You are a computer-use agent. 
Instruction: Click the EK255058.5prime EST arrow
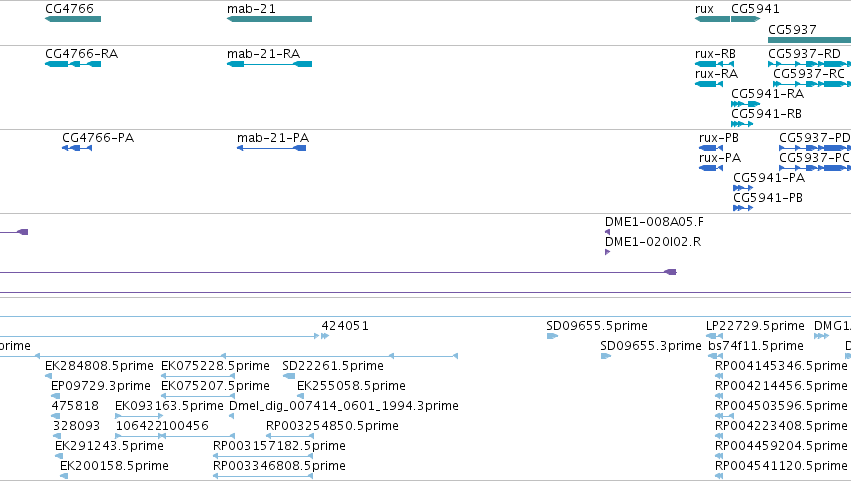(x=300, y=396)
